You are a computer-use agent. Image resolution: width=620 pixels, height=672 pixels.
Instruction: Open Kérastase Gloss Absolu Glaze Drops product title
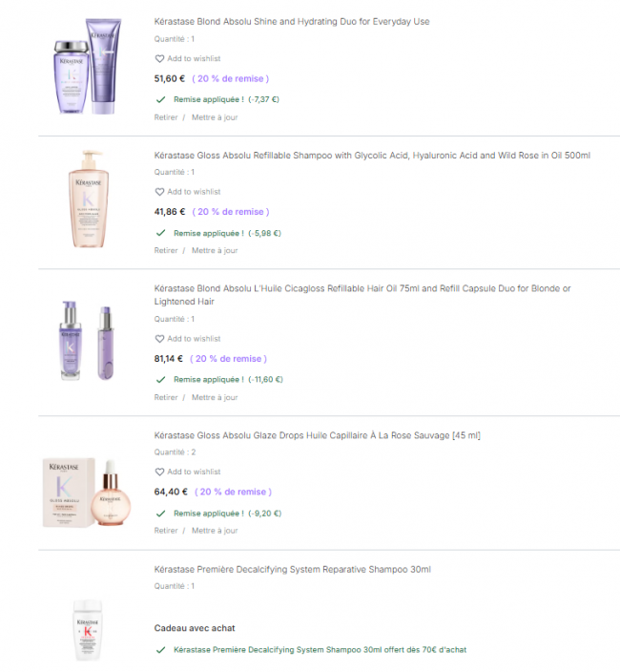pos(318,435)
